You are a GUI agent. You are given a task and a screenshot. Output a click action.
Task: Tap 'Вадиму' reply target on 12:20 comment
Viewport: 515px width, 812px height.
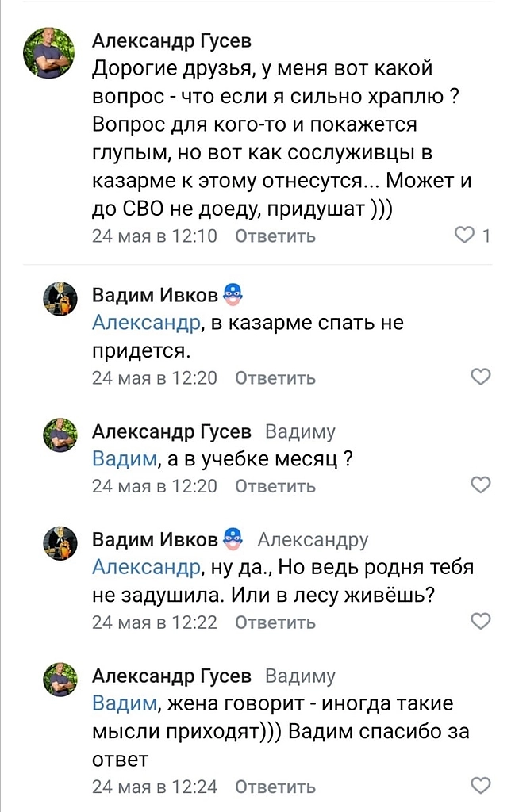coord(300,432)
